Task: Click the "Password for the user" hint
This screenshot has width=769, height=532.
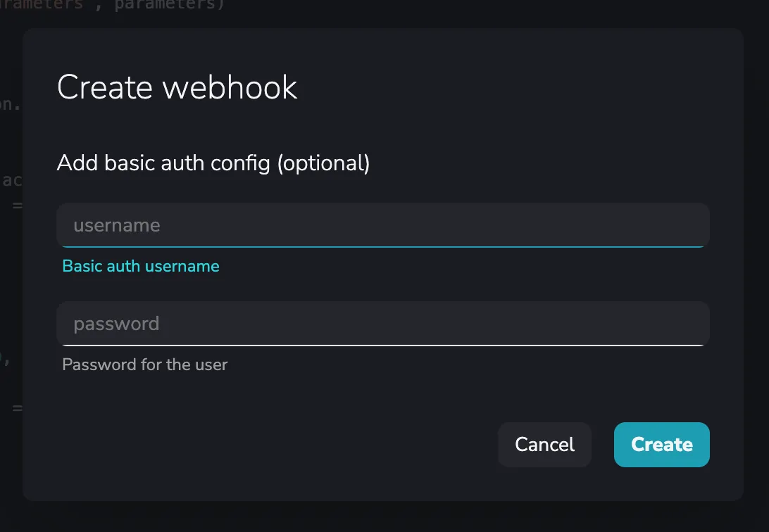Action: tap(145, 365)
